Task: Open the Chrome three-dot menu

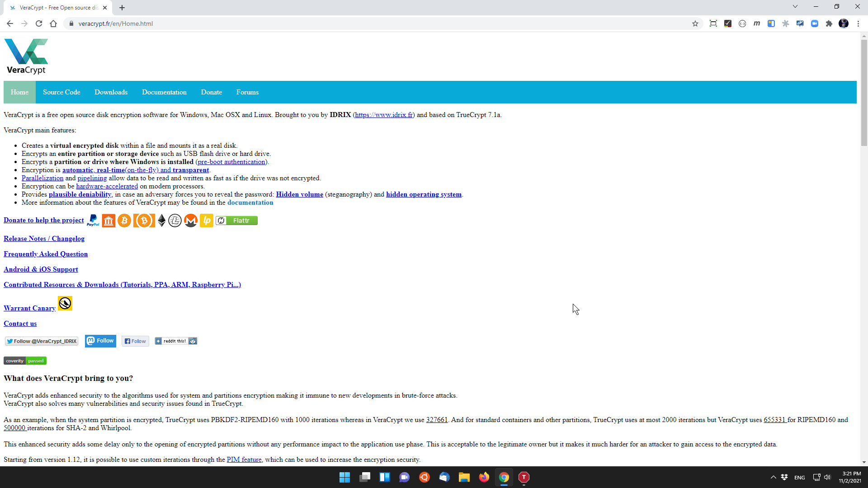Action: [858, 23]
